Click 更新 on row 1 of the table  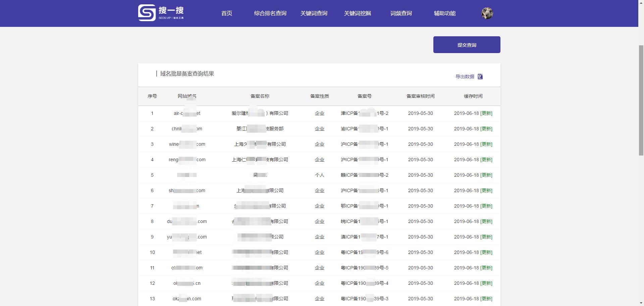click(x=486, y=113)
